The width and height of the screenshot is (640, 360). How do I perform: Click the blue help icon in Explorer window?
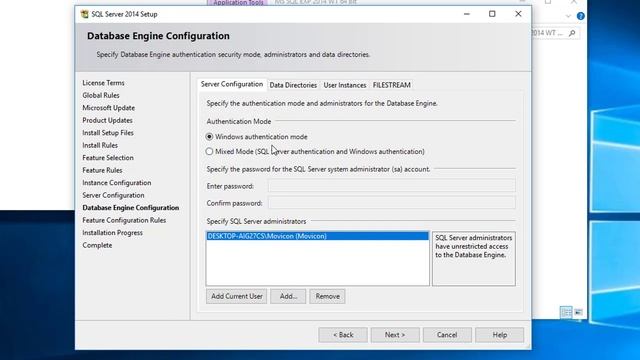pos(580,16)
